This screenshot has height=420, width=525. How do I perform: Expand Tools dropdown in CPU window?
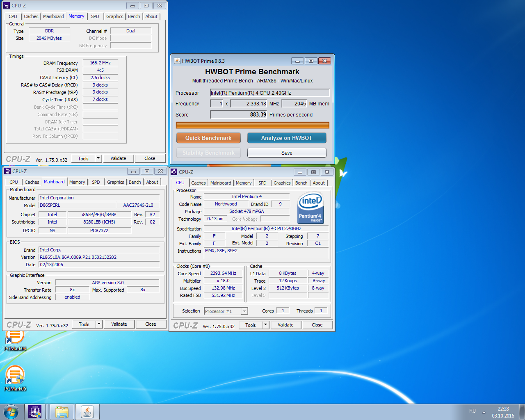(x=265, y=325)
